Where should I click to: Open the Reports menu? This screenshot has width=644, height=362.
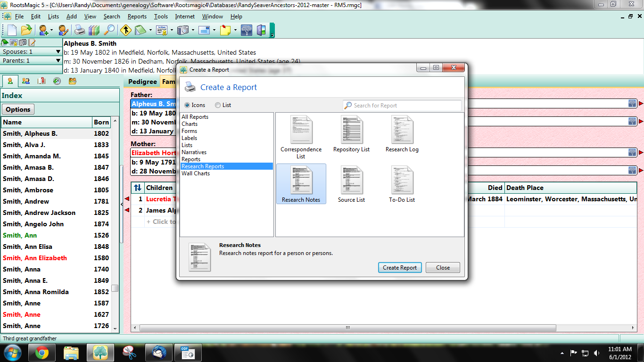(x=137, y=16)
